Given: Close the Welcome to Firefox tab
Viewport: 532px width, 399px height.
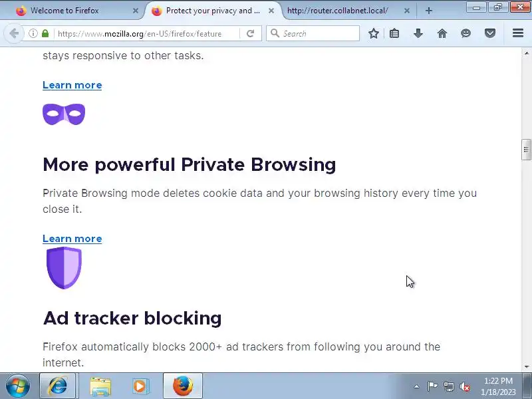Looking at the screenshot, I should (x=136, y=11).
